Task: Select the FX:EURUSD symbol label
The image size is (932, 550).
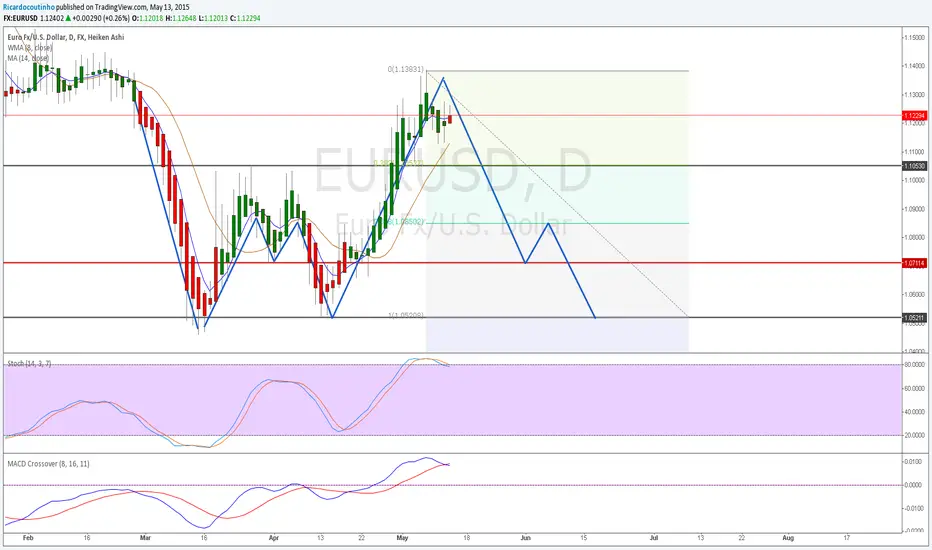Action: (21, 18)
